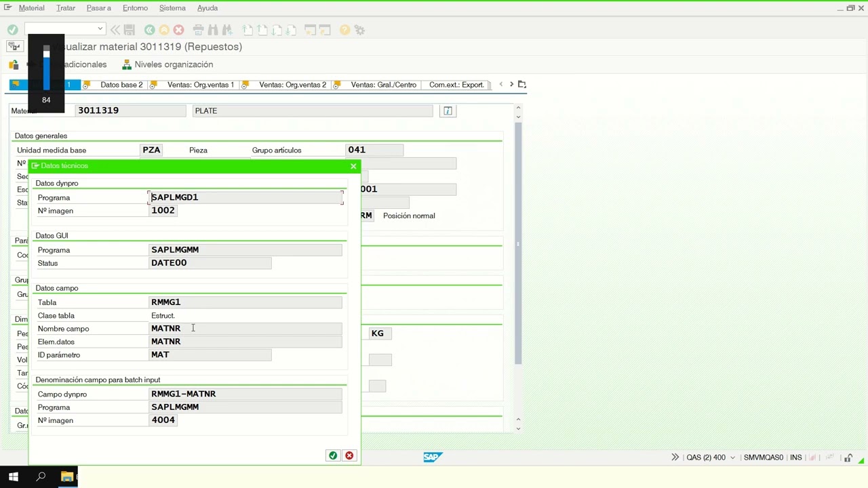Click the vertical scrollbar of the material view
The width and height of the screenshot is (868, 488).
click(518, 244)
